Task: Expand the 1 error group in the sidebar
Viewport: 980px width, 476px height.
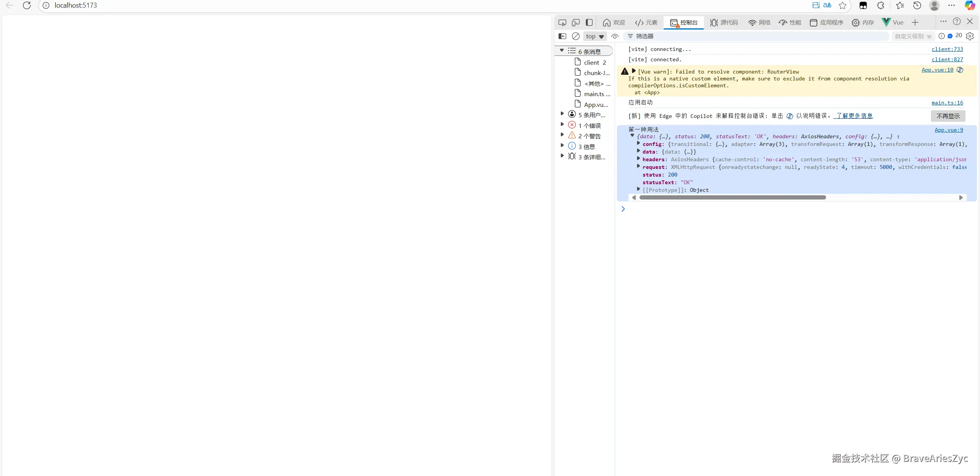Action: [x=562, y=125]
